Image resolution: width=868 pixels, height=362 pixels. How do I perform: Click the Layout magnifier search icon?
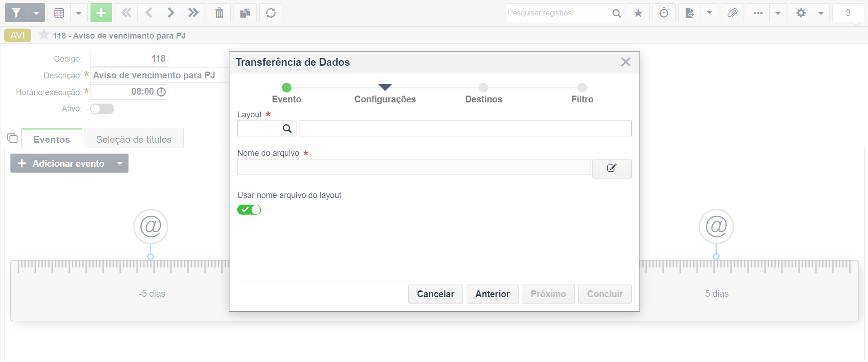287,129
